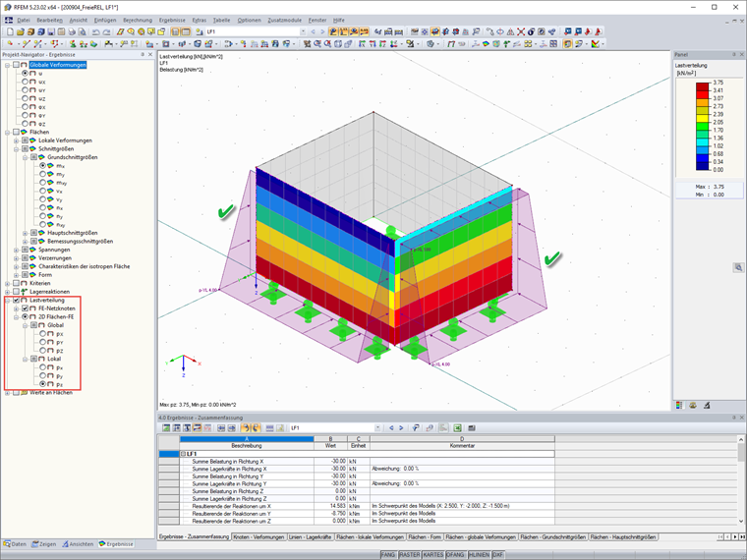Screen dimensions: 747x560
Task: Open the Datei menu
Action: (24, 20)
